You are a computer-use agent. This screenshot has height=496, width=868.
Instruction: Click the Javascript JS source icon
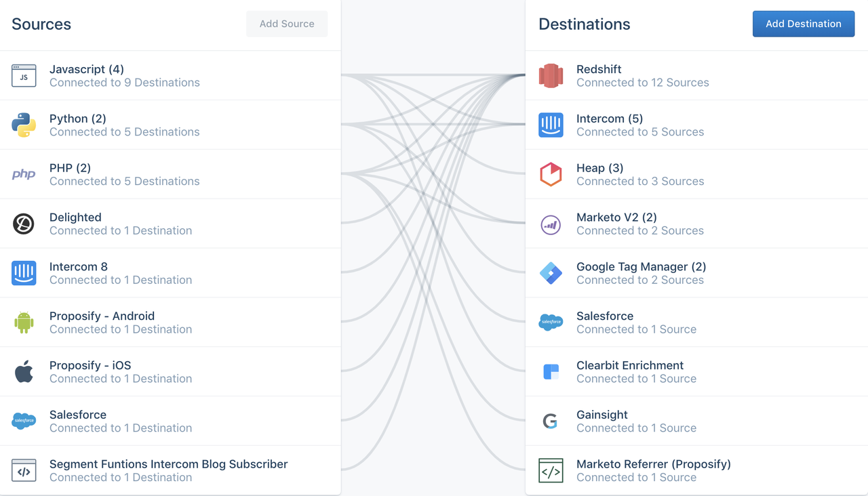point(24,76)
